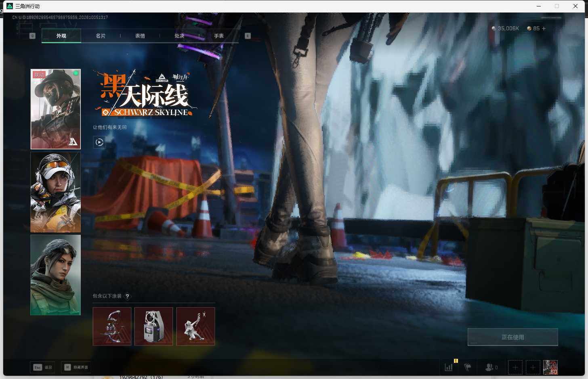Maximize the 三角洲行动 window

[x=557, y=6]
